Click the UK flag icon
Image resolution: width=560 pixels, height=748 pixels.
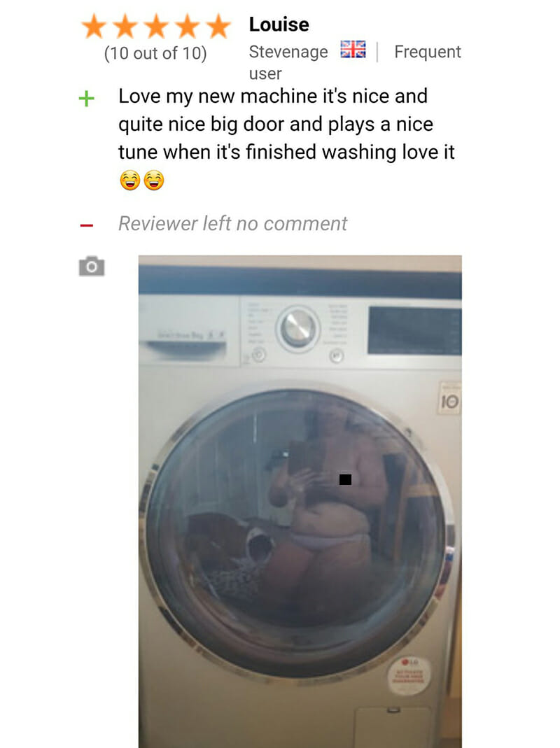353,49
